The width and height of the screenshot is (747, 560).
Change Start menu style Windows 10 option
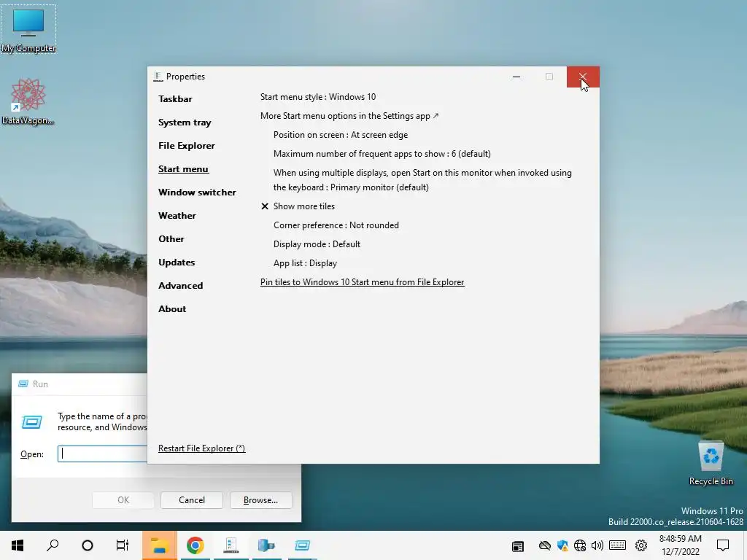pos(318,97)
